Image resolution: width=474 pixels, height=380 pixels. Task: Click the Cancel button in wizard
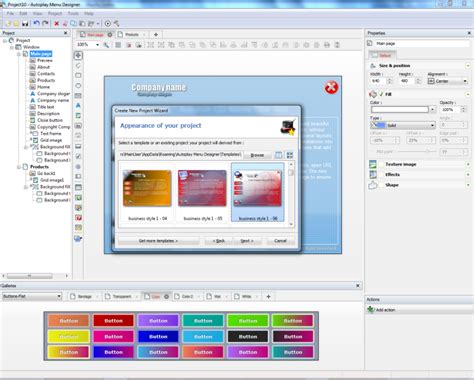pyautogui.click(x=280, y=241)
